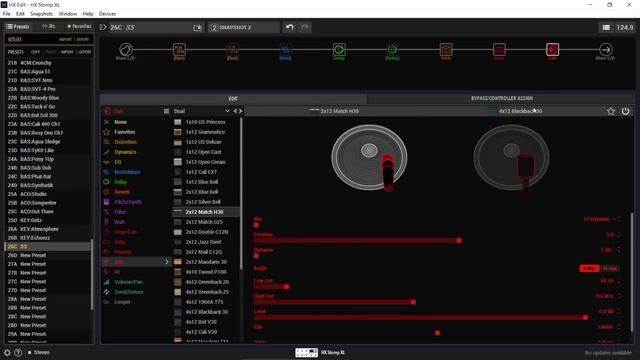Open the File menu
640x360 pixels.
point(7,13)
